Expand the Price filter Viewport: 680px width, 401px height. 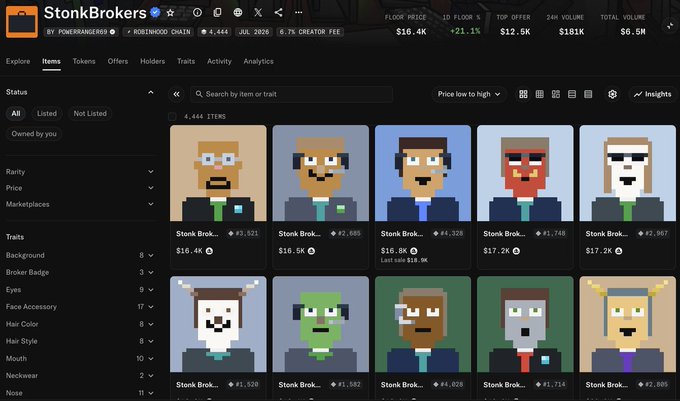[79, 188]
